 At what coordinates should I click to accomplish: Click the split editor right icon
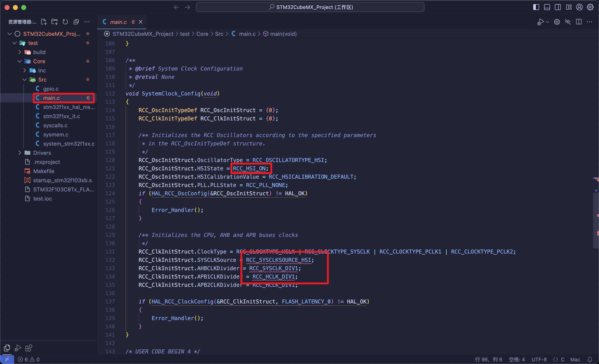(x=579, y=22)
